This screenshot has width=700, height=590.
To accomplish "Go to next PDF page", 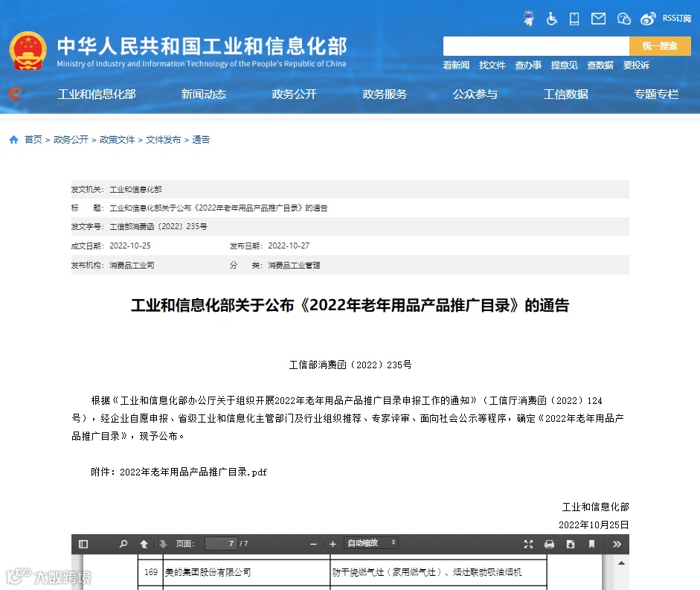I will (x=163, y=544).
